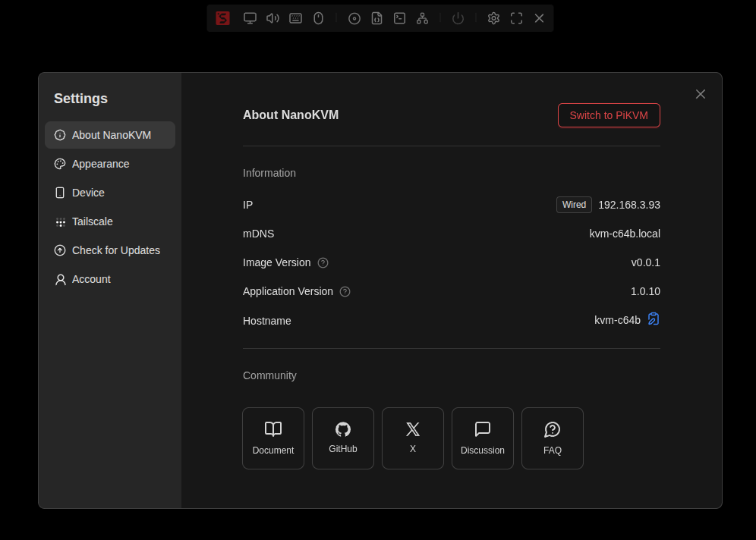Image resolution: width=756 pixels, height=540 pixels.
Task: Open the terminal icon in the toolbar
Action: (x=400, y=18)
